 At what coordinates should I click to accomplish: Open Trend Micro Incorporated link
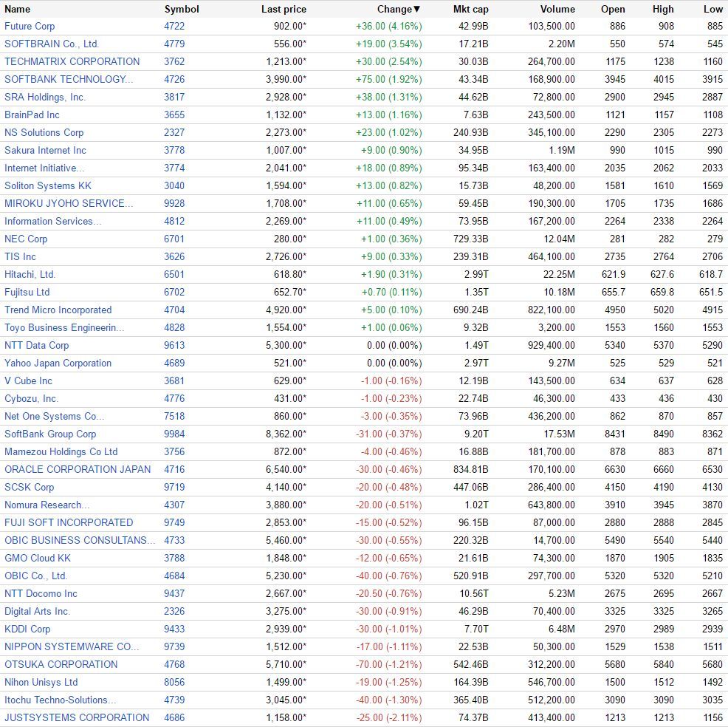click(58, 310)
